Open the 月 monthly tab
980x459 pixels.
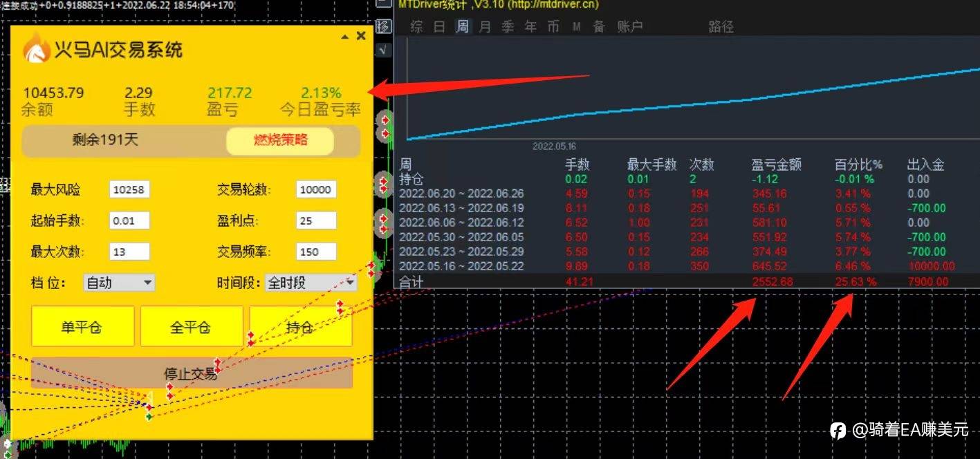tap(485, 27)
